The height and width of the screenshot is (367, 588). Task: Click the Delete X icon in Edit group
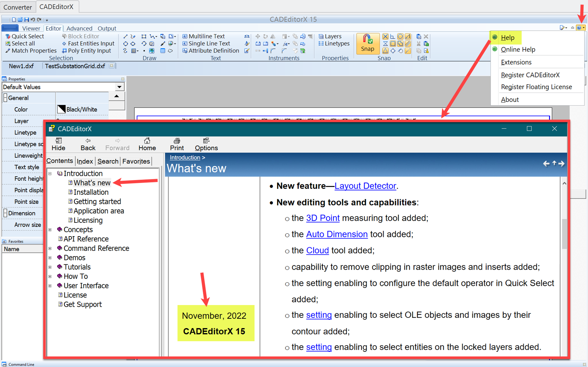426,36
